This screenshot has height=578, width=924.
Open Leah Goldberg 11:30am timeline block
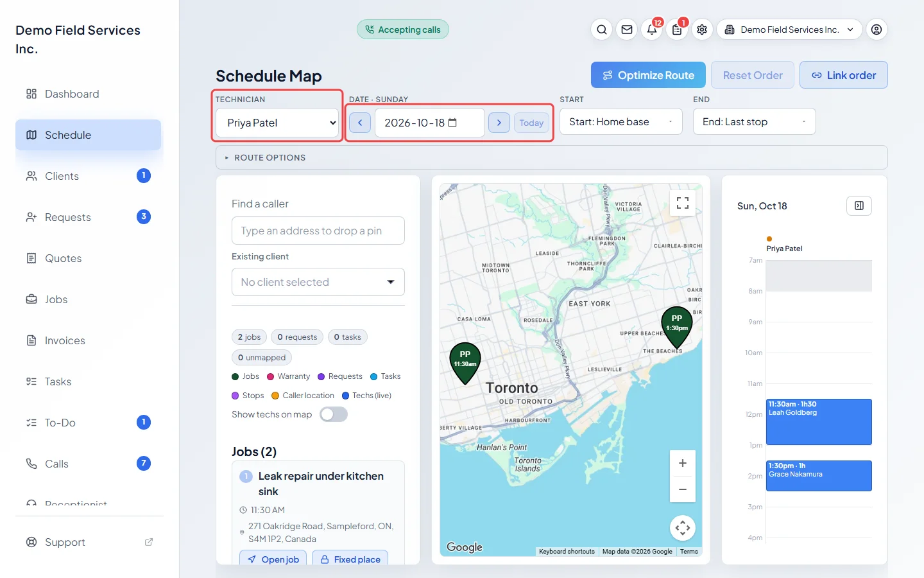coord(819,422)
